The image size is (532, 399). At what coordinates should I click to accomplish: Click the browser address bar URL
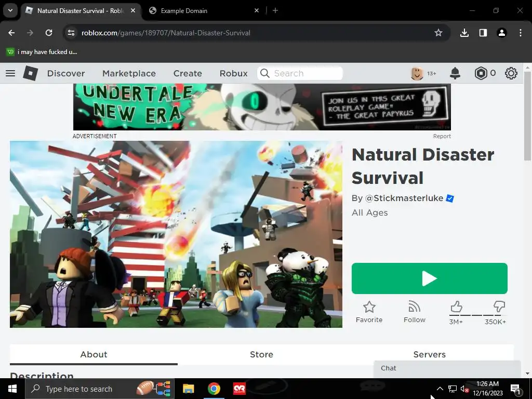pos(166,33)
